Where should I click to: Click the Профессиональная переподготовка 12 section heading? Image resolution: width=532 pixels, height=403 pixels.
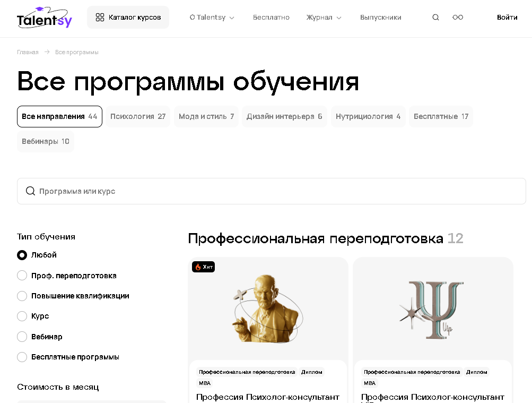(326, 239)
